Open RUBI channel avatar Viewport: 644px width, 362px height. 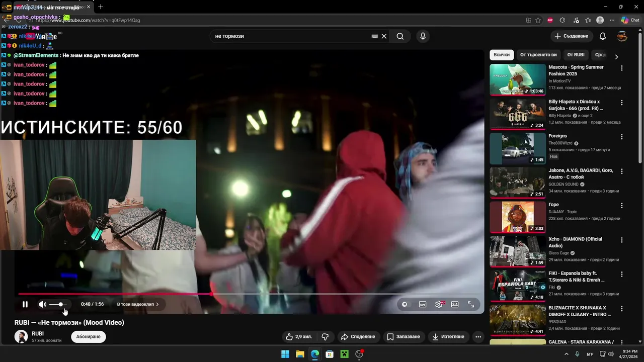tap(21, 337)
